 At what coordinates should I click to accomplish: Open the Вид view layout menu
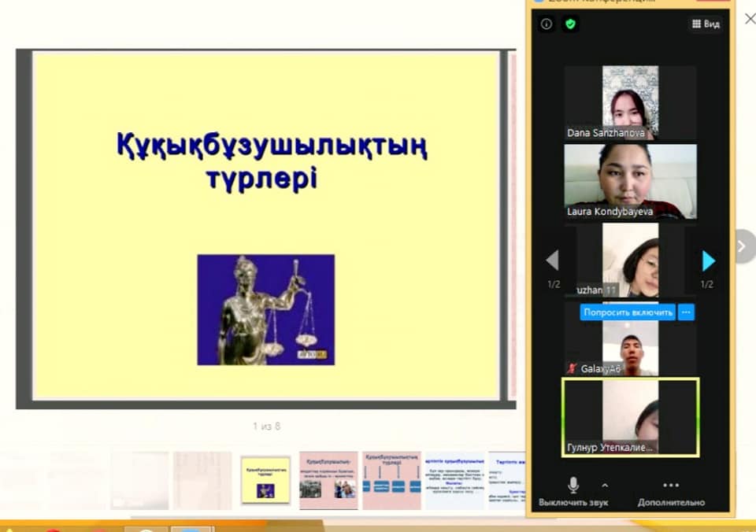pyautogui.click(x=705, y=24)
